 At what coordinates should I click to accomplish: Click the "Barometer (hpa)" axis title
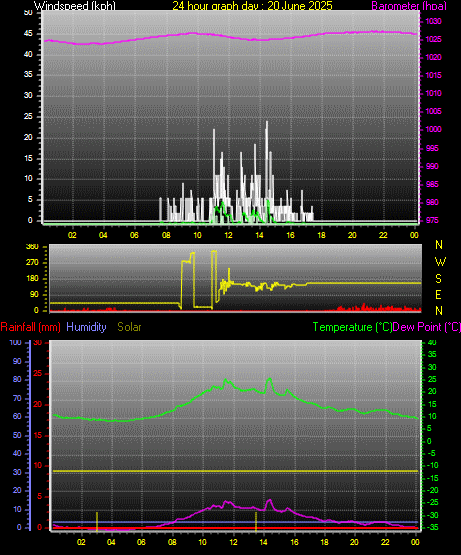pos(409,6)
